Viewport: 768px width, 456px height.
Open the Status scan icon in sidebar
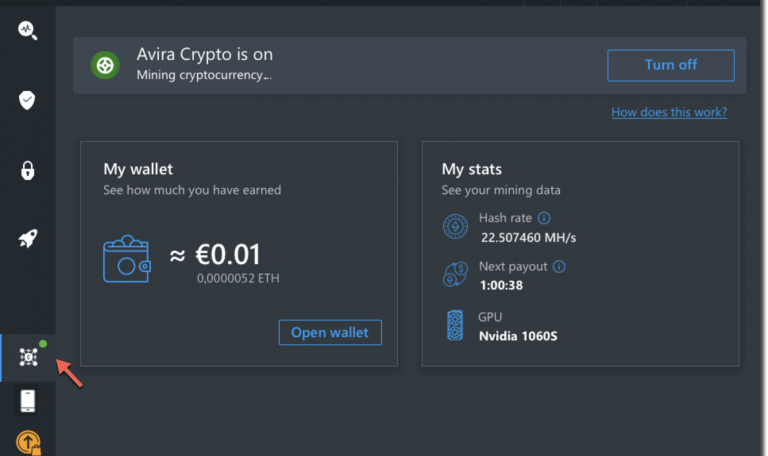(x=27, y=30)
